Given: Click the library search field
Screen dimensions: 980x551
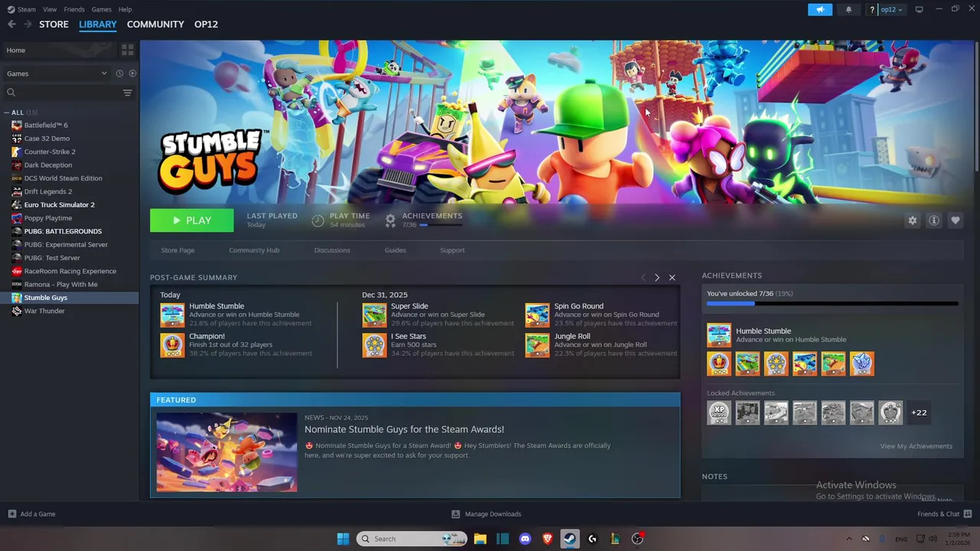Looking at the screenshot, I should point(63,93).
